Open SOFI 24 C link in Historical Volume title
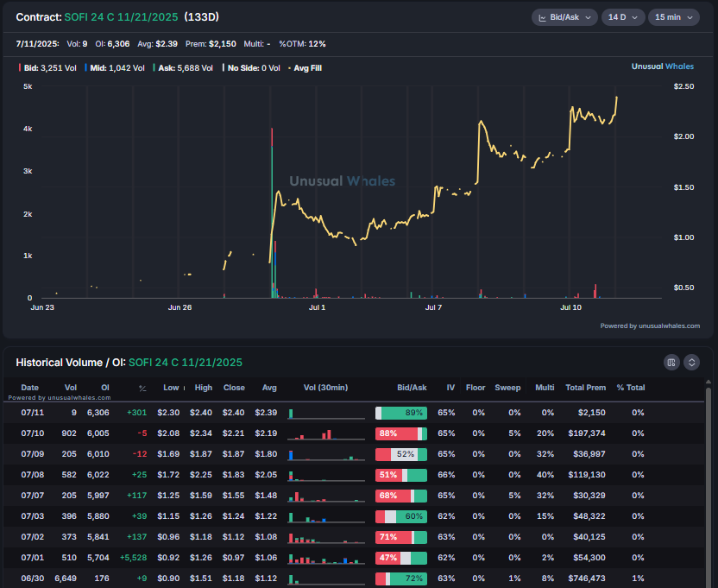The image size is (718, 588). pos(186,363)
